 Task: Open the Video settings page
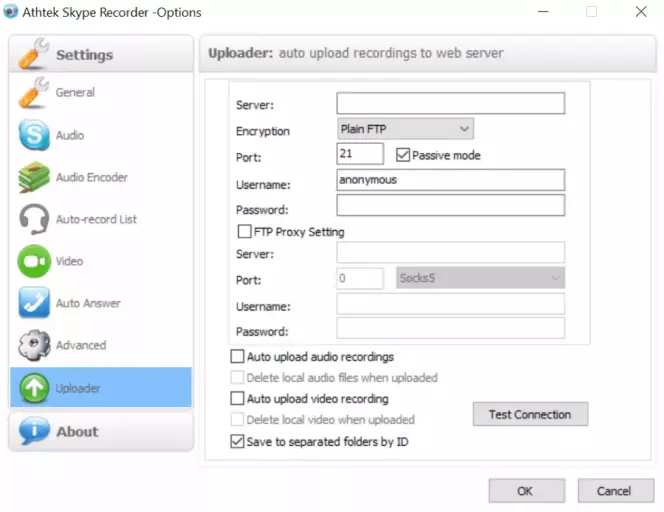pos(101,261)
